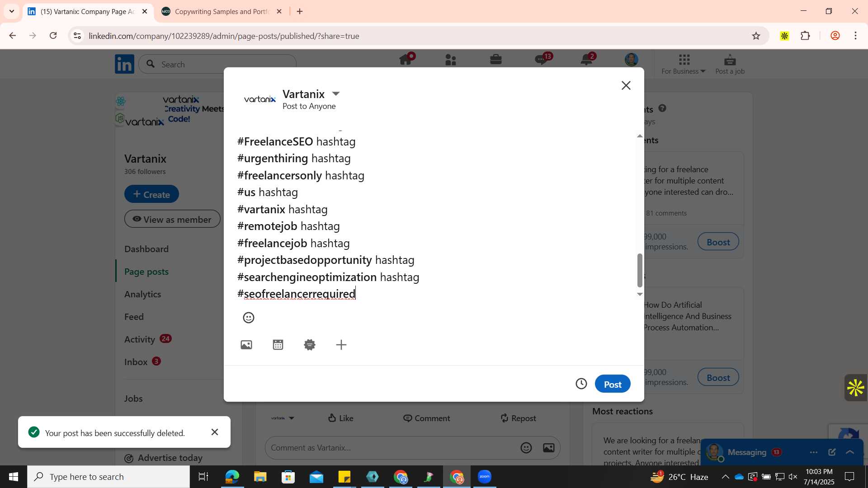Open Windows Start menu

pyautogui.click(x=13, y=477)
